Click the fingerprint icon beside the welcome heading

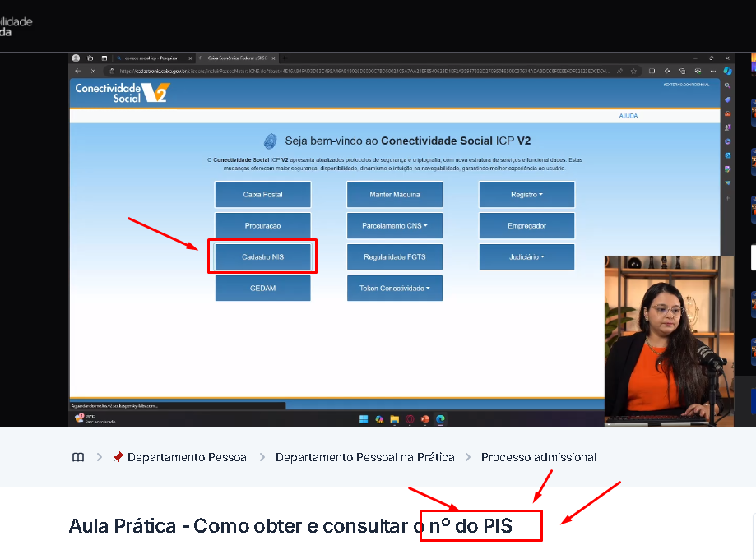[x=270, y=141]
